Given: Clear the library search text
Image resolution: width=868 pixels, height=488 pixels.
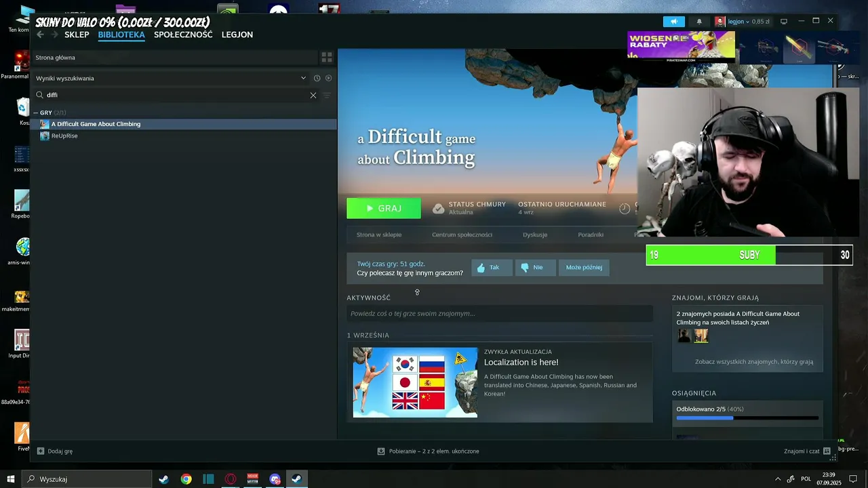Looking at the screenshot, I should pyautogui.click(x=313, y=96).
